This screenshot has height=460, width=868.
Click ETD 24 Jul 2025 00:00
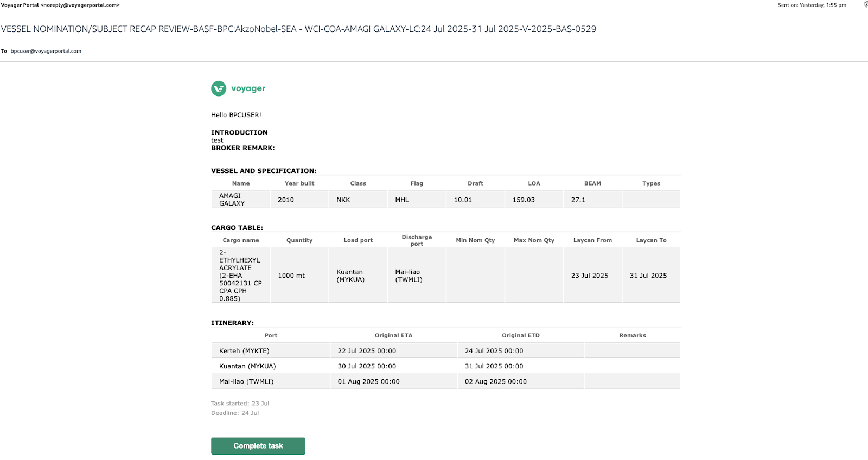494,351
